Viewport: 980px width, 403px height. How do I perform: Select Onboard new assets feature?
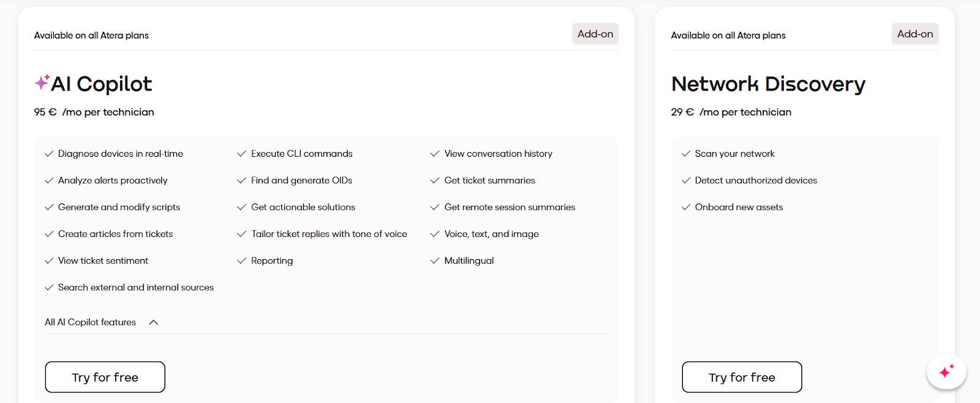(x=739, y=207)
